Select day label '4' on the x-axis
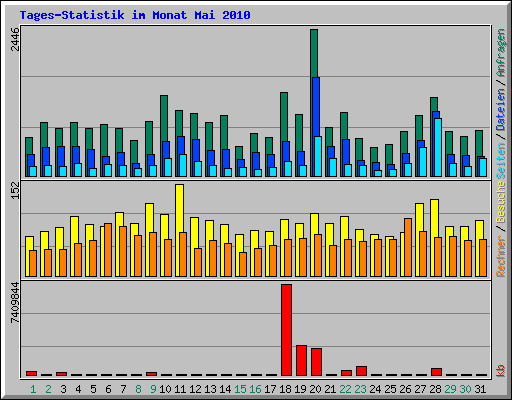This screenshot has height=400, width=512. click(x=78, y=389)
